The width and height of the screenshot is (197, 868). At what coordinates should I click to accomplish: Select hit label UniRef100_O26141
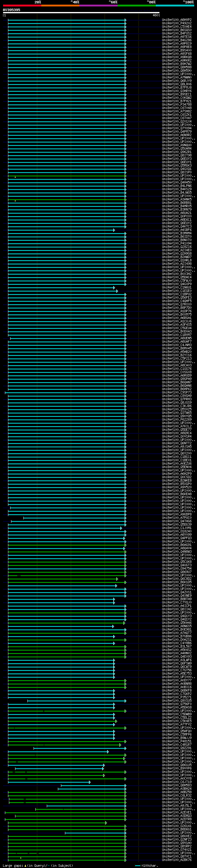pos(177,826)
